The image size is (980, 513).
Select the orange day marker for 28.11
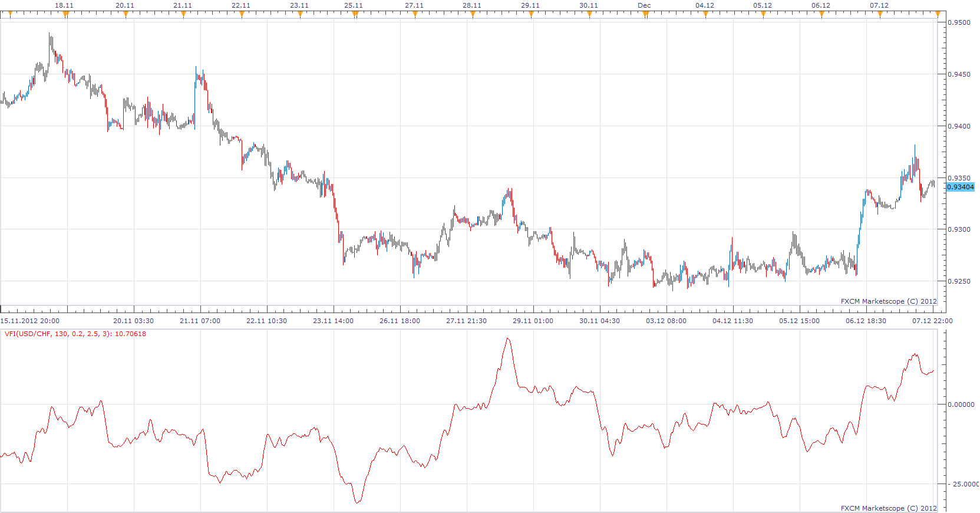(x=473, y=14)
